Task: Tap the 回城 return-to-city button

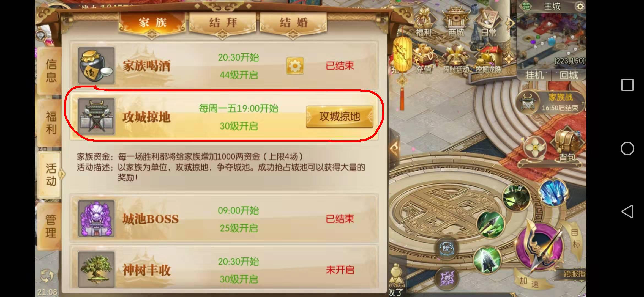Action: click(x=569, y=75)
